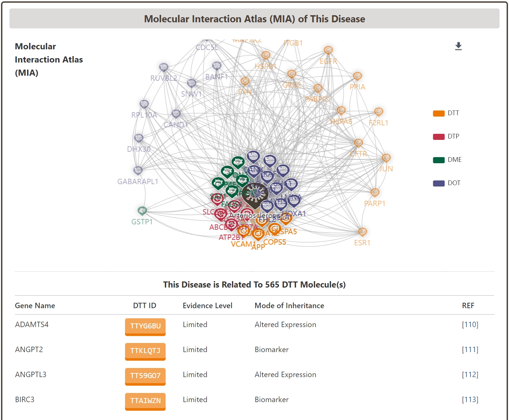Open reference [110] link

[x=470, y=325]
